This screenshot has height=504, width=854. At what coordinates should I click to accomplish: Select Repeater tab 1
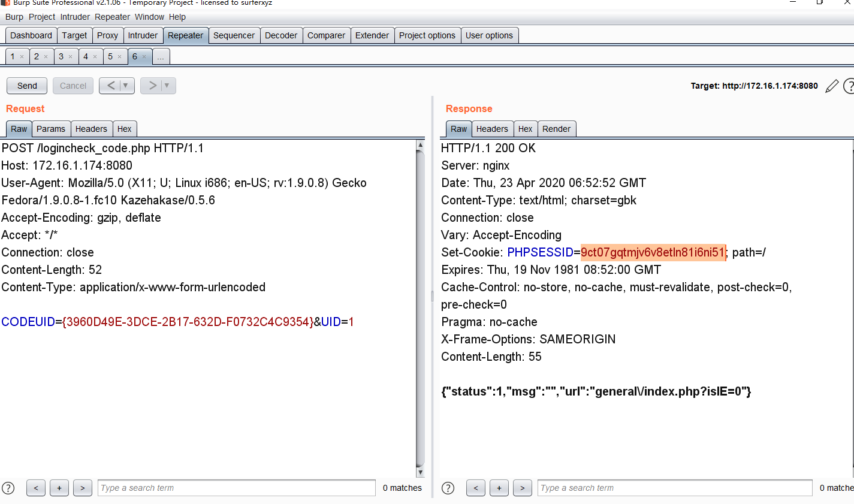pos(13,56)
